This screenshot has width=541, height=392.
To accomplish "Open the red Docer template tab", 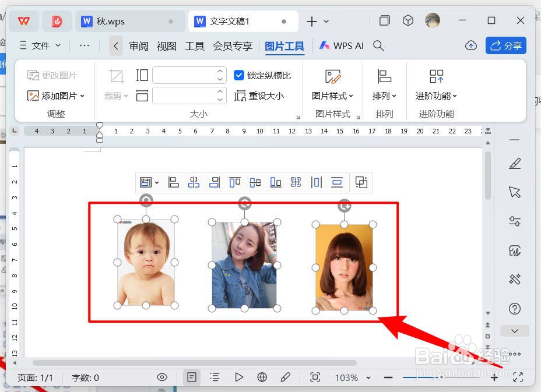I will click(57, 22).
